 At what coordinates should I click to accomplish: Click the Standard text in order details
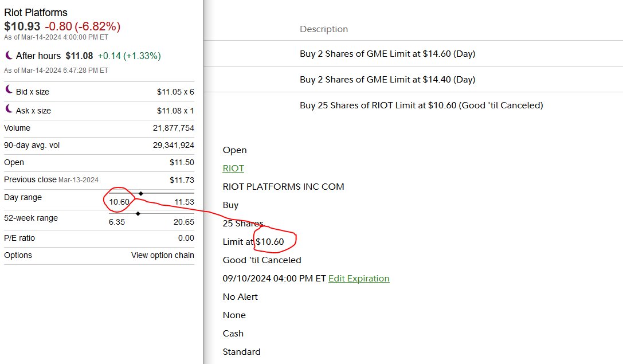(x=241, y=352)
